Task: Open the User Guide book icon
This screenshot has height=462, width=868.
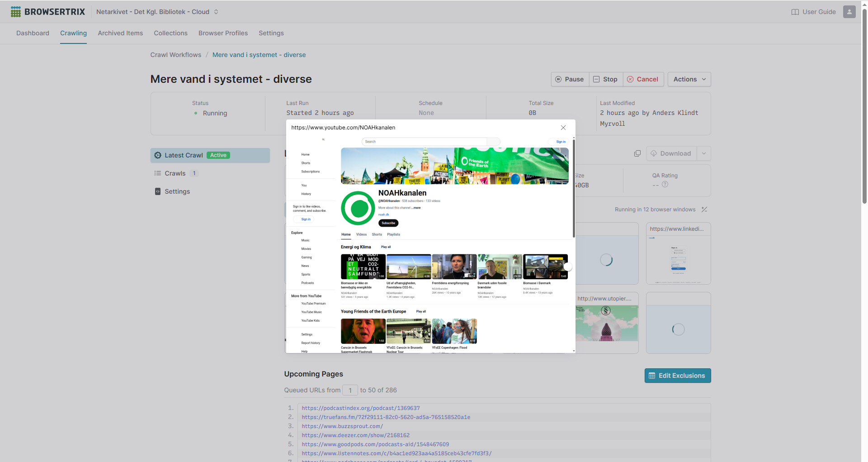Action: click(795, 12)
